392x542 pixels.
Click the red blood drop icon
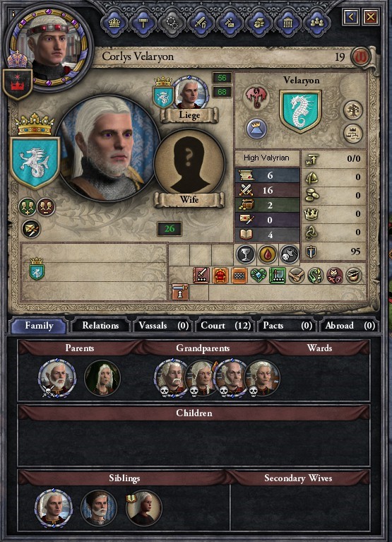(268, 254)
